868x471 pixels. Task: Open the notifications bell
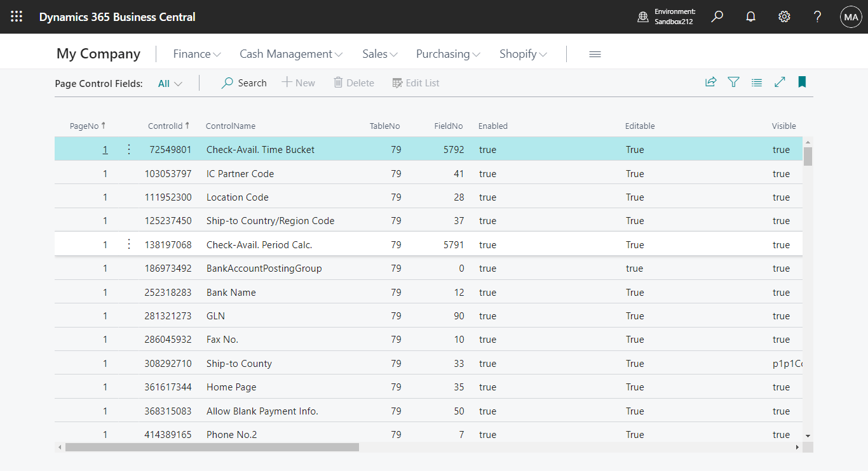coord(750,17)
